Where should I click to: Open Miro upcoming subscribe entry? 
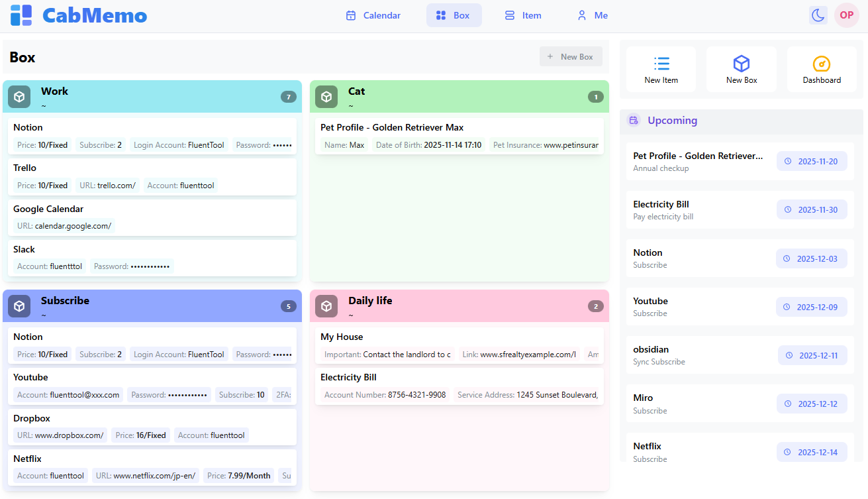click(740, 404)
